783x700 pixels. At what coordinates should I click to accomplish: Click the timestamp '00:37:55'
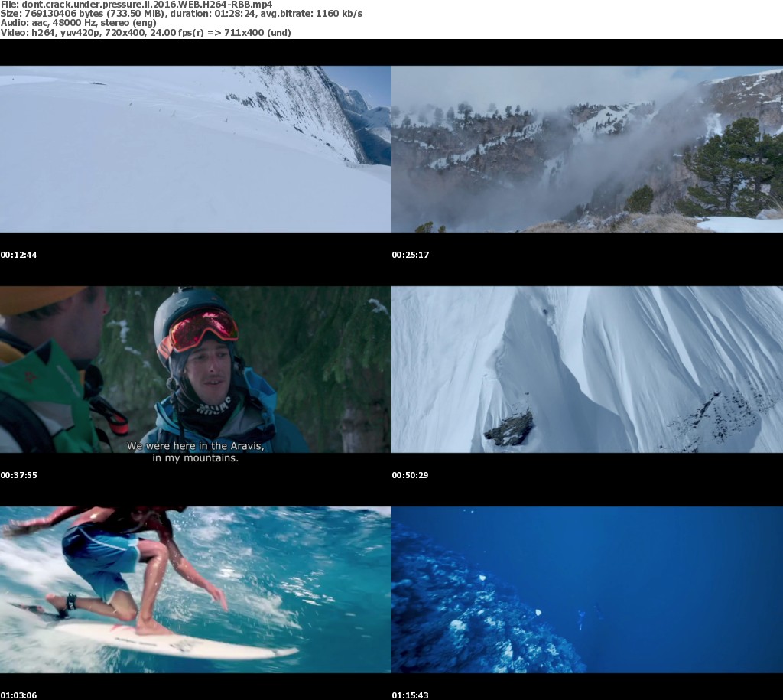point(18,475)
